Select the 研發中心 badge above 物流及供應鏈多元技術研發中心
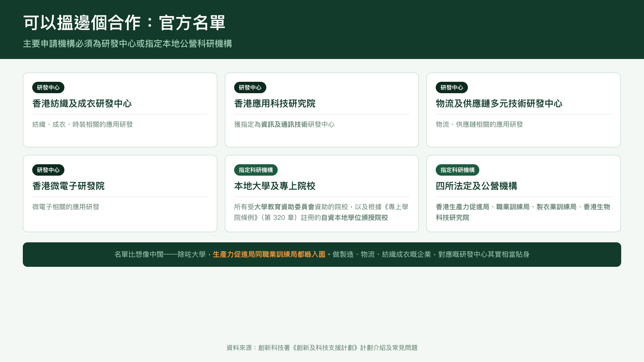 (x=452, y=87)
